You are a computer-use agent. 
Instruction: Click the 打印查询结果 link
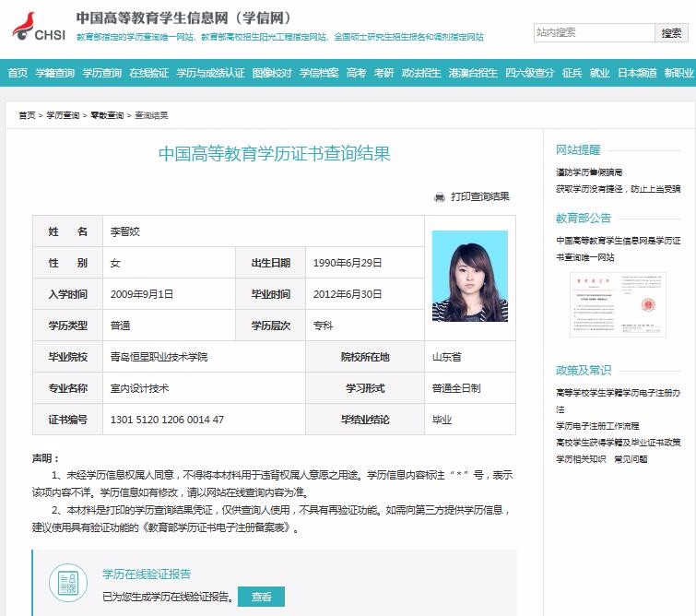[x=480, y=196]
